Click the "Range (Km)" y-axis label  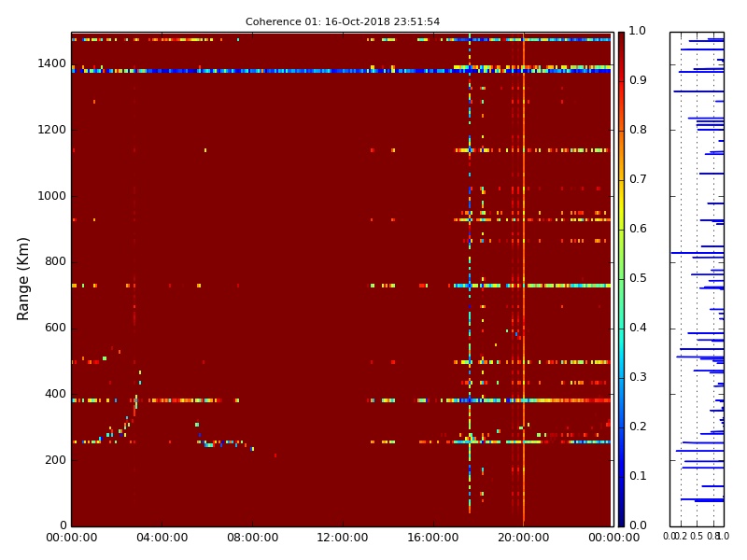click(22, 278)
